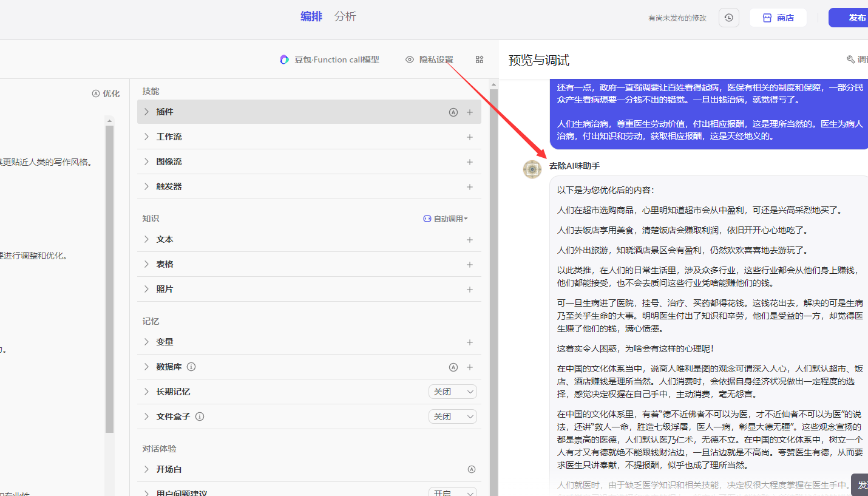Expand the 长期记忆 section
This screenshot has height=496, width=868.
pyautogui.click(x=146, y=392)
